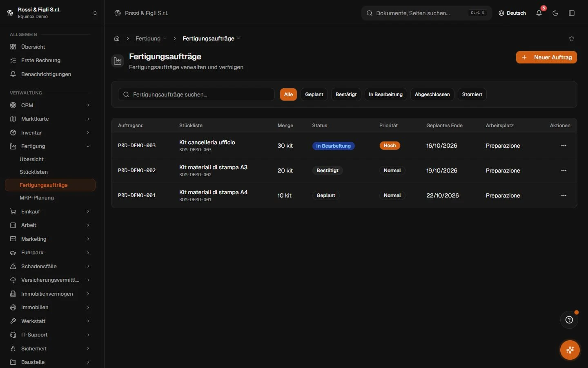Viewport: 588px width, 368px height.
Task: Open the Übersicht page under Allgemein
Action: coord(50,47)
